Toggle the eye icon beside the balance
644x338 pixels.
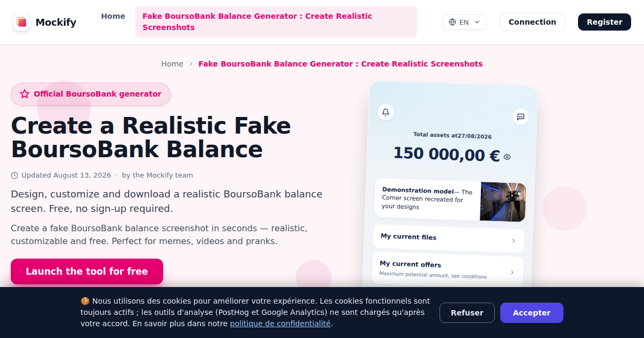pyautogui.click(x=507, y=157)
